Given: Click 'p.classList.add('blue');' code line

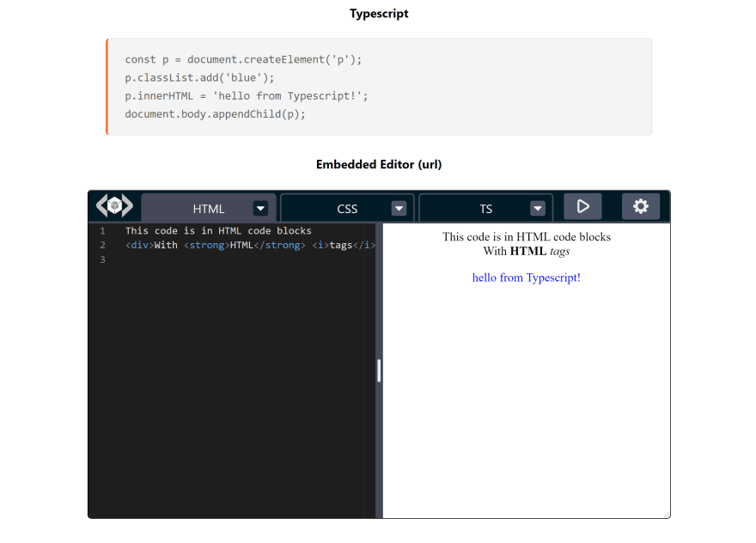Looking at the screenshot, I should click(199, 77).
